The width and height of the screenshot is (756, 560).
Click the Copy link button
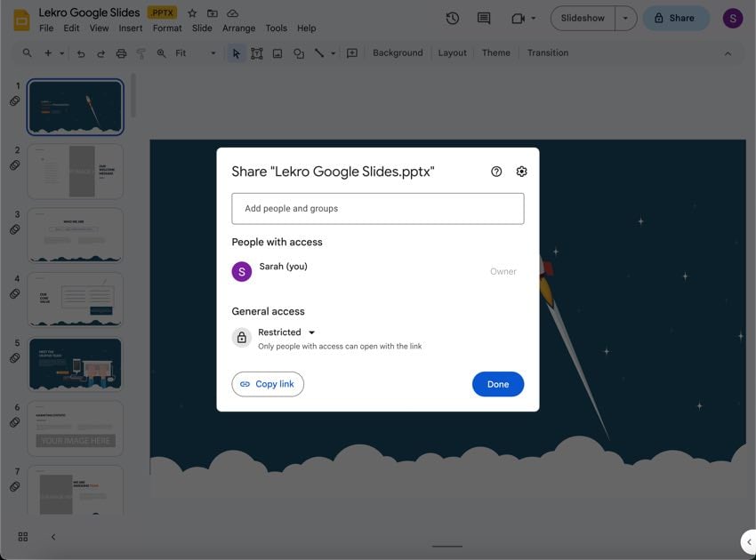pyautogui.click(x=268, y=382)
